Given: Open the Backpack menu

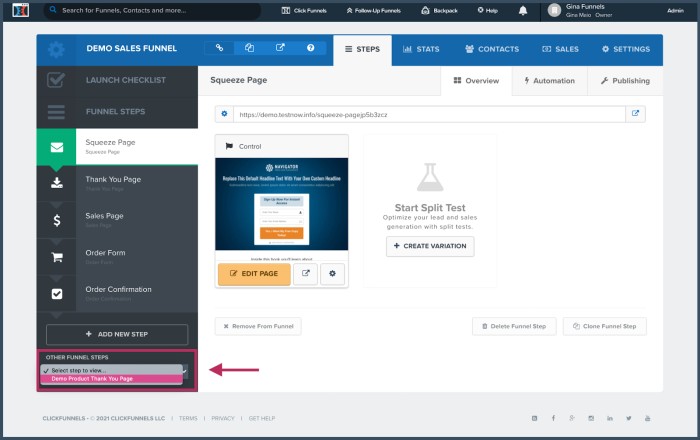Looking at the screenshot, I should [439, 10].
